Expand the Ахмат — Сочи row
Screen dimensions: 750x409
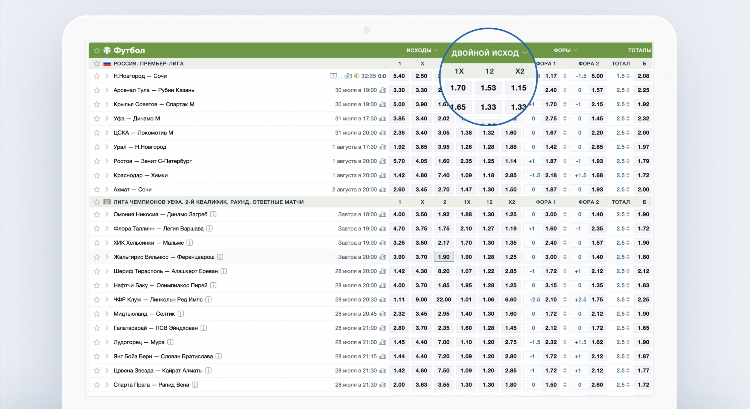coord(107,189)
